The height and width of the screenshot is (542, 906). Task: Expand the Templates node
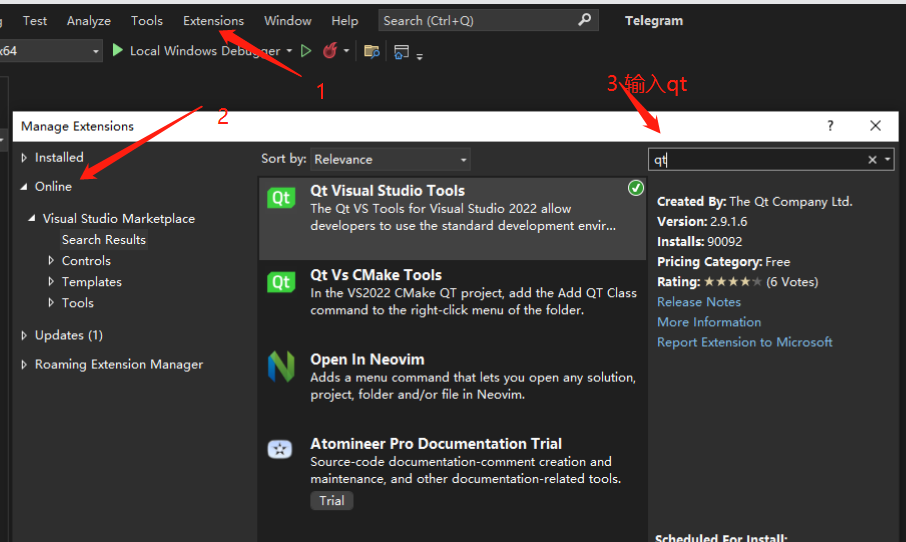pyautogui.click(x=51, y=281)
